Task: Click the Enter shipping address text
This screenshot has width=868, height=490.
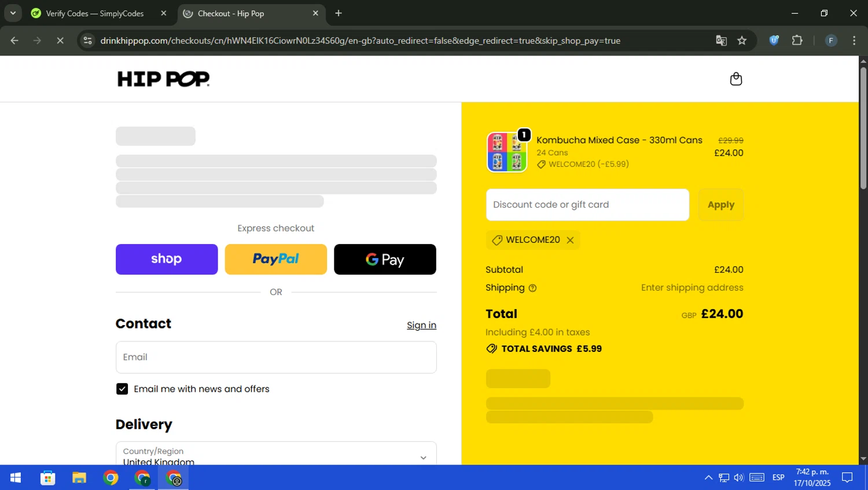Action: 692,288
